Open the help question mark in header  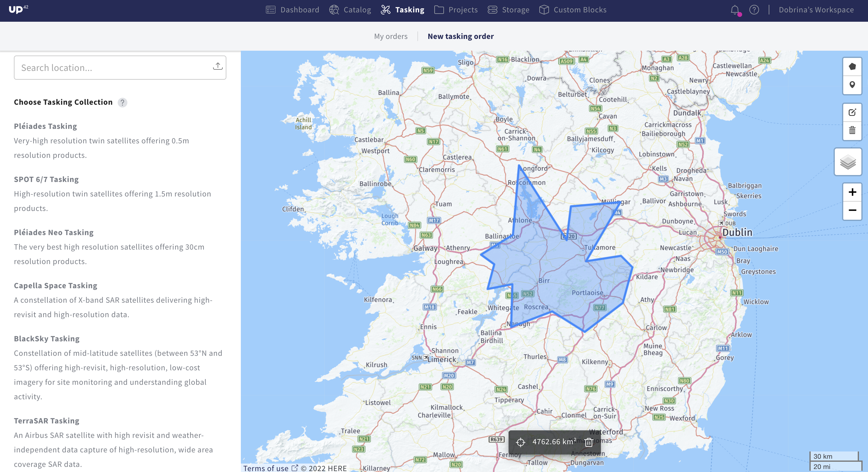(754, 10)
